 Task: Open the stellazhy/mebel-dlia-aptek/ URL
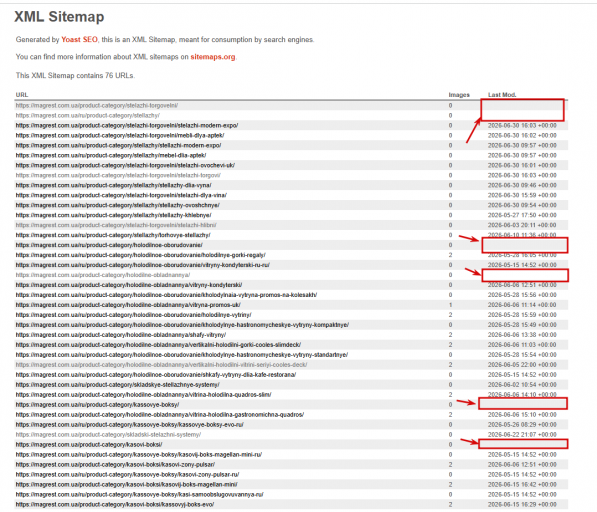[x=111, y=155]
